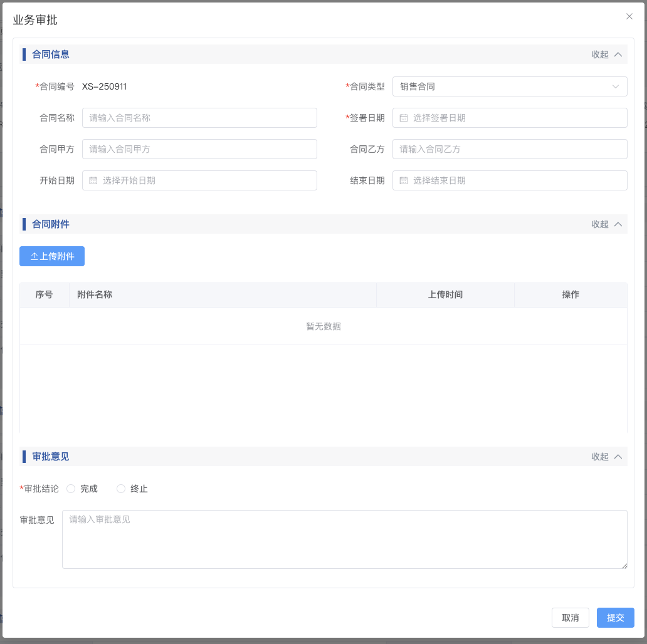Open the 合同类型 dropdown

(x=509, y=86)
